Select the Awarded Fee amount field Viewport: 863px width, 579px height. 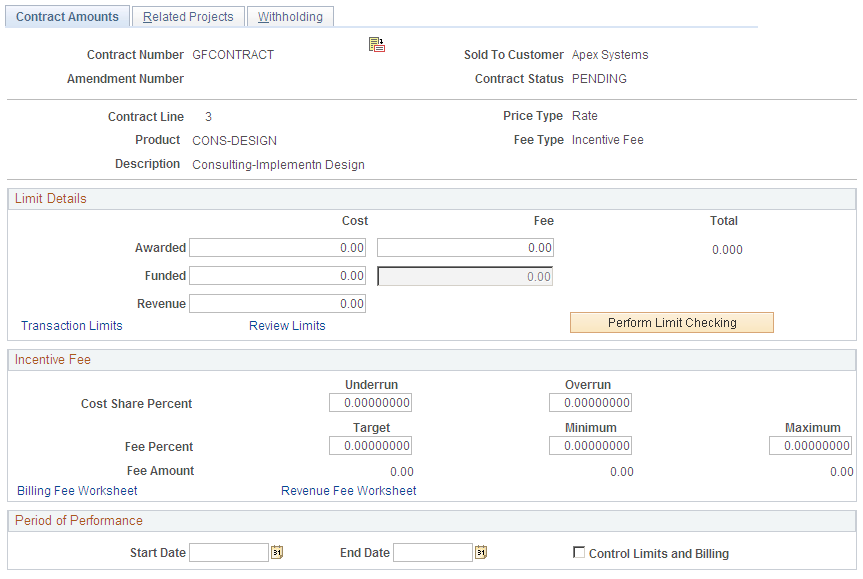point(464,247)
